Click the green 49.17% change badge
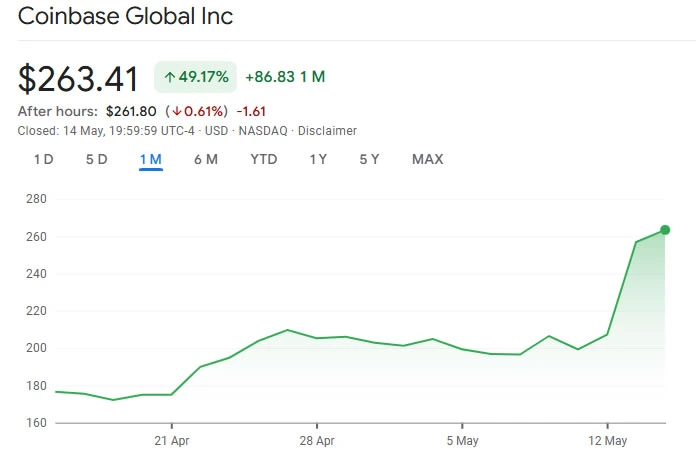Image resolution: width=696 pixels, height=460 pixels. [x=195, y=77]
